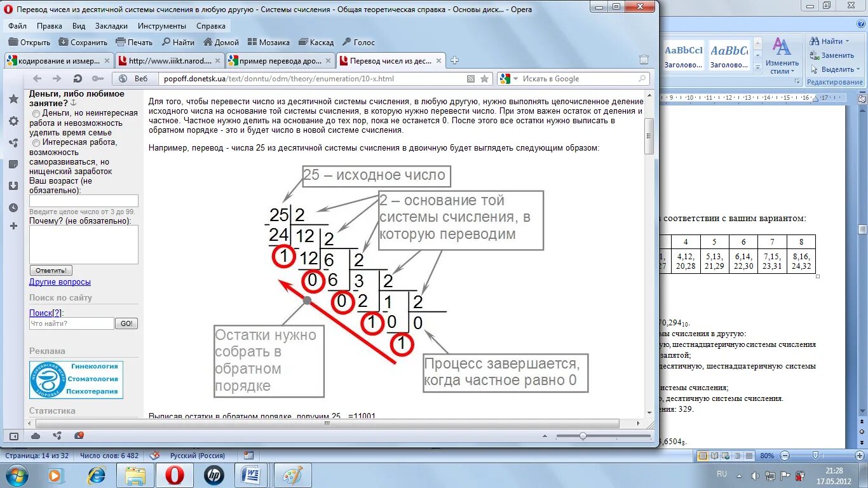Viewport: 868px width, 488px height.
Task: Click the 'Почему?' text area
Action: [84, 245]
